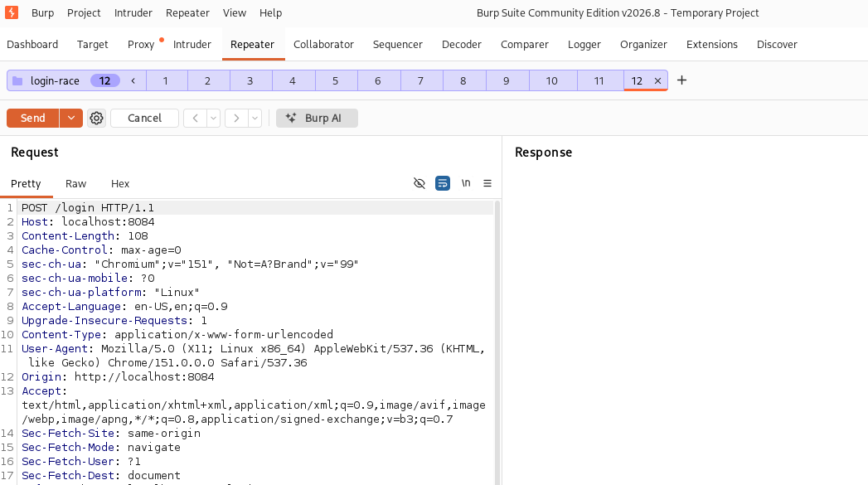Viewport: 868px width, 485px height.
Task: Toggle show newline characters \n button
Action: click(x=466, y=183)
